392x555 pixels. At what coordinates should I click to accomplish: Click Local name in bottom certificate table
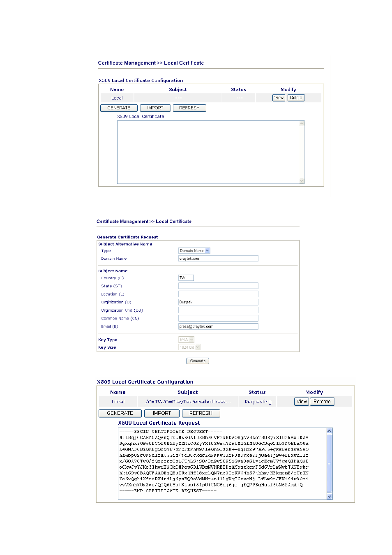click(x=118, y=402)
